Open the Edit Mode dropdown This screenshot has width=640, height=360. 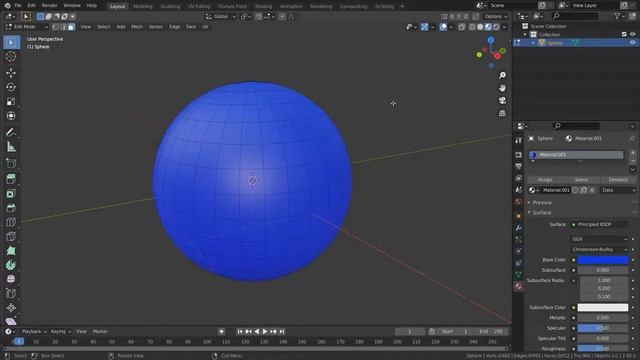[x=27, y=27]
